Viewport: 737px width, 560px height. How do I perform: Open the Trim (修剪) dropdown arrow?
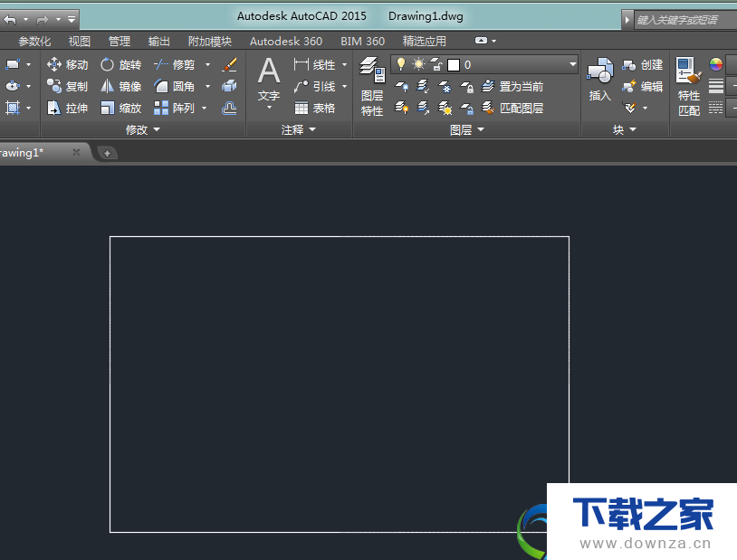207,64
